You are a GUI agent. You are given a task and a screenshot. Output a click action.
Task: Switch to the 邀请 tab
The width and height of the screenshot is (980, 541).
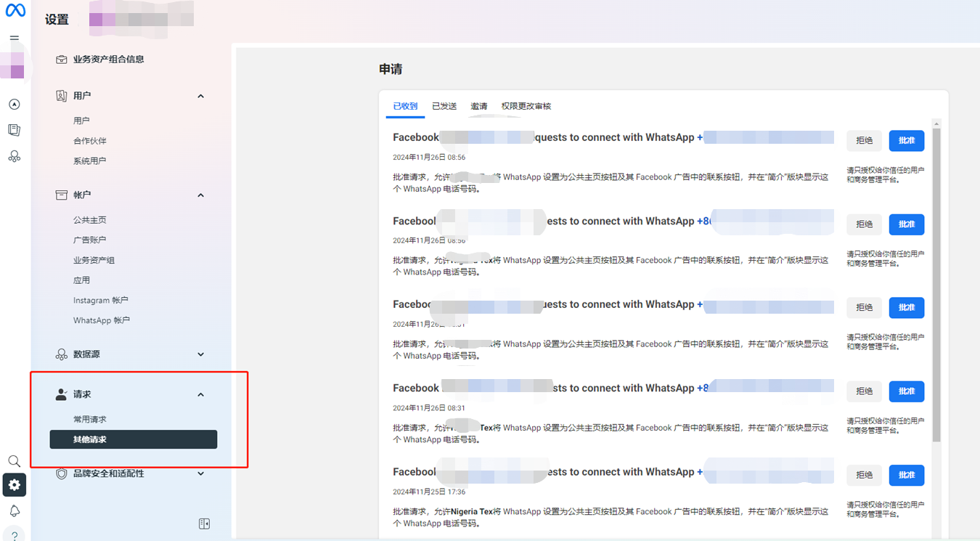click(479, 106)
